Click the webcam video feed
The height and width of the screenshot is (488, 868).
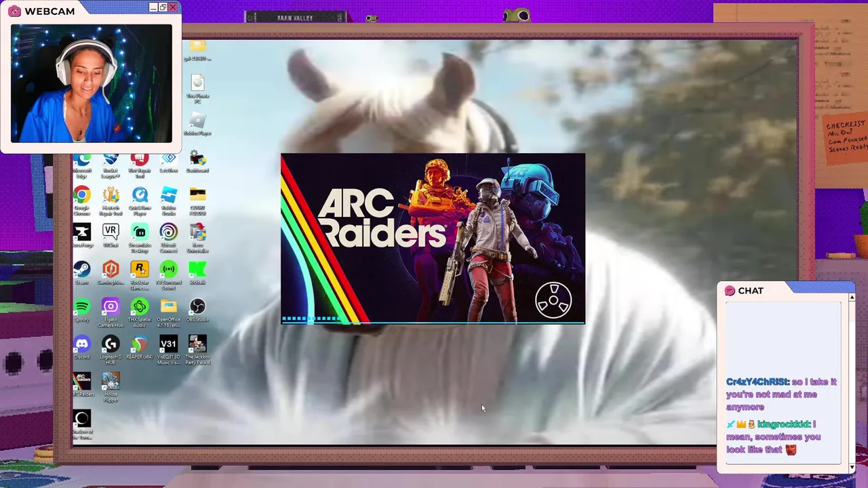[x=92, y=83]
